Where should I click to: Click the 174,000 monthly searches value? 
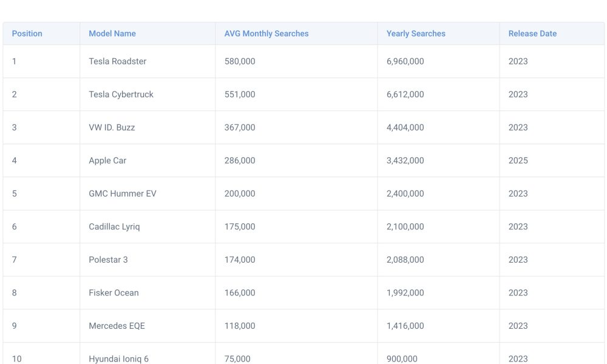[x=240, y=260]
